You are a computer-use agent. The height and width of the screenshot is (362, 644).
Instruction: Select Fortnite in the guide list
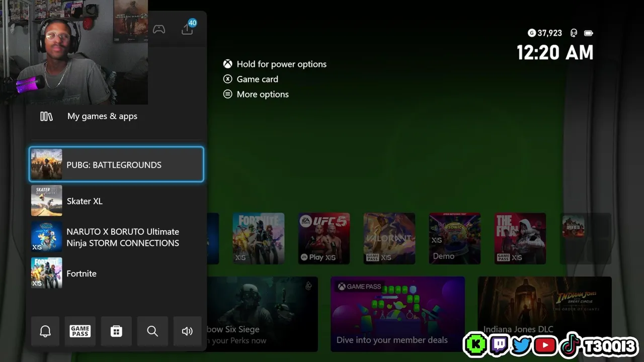pos(116,273)
